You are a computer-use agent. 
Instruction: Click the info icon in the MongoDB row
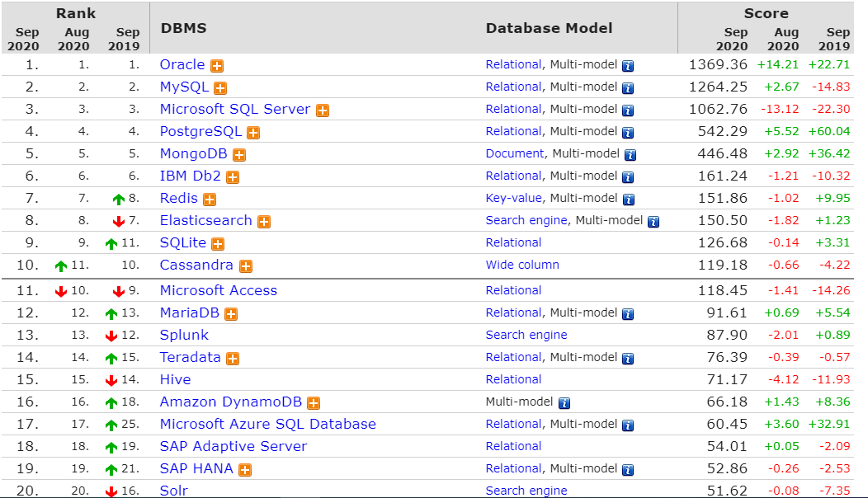(630, 155)
